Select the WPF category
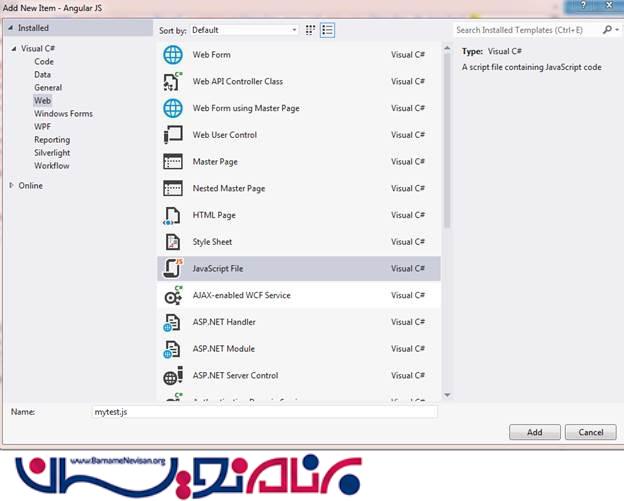This screenshot has height=501, width=624. pos(42,127)
